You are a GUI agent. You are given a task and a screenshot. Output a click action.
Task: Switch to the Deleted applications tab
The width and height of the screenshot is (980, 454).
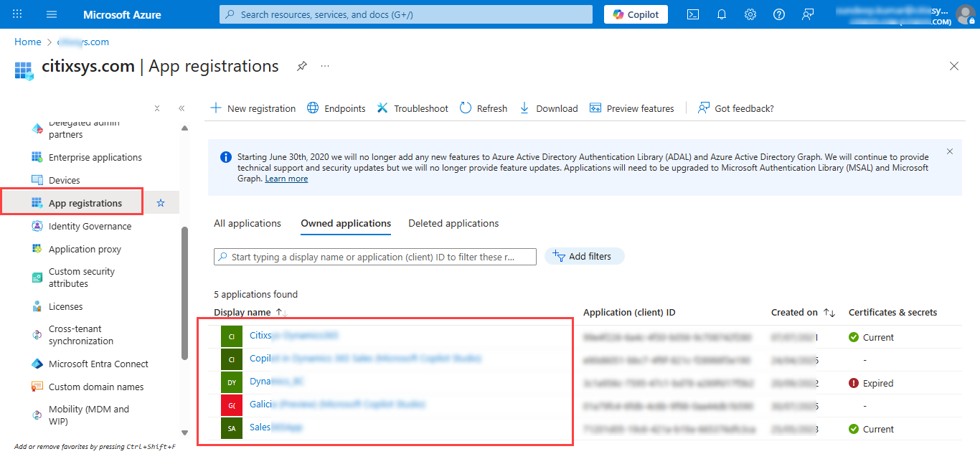pos(453,223)
